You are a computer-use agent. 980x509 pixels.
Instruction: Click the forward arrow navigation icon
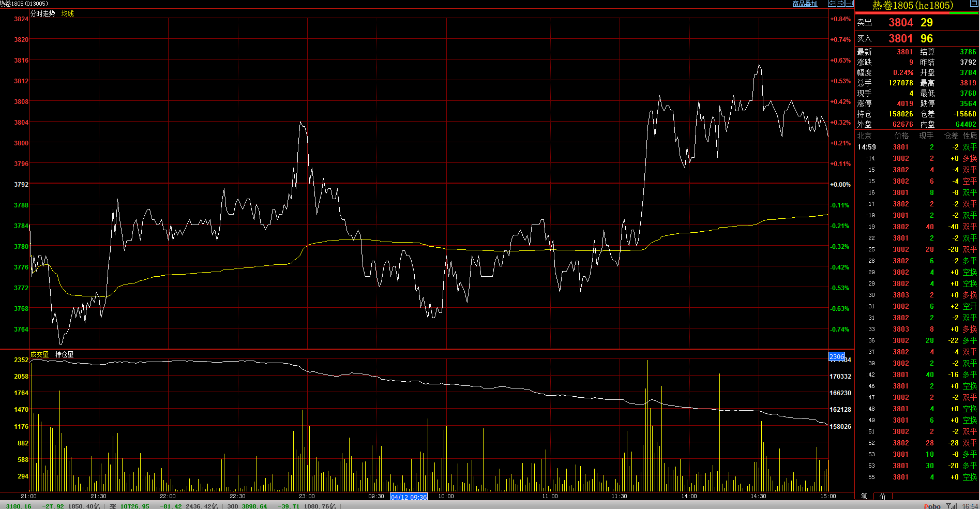click(x=840, y=4)
